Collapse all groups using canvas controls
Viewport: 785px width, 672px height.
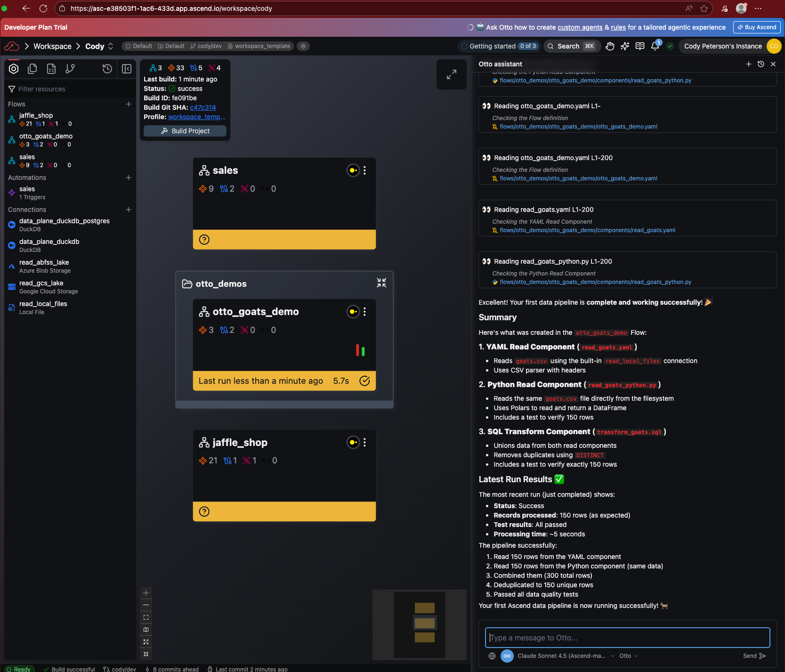(x=146, y=654)
